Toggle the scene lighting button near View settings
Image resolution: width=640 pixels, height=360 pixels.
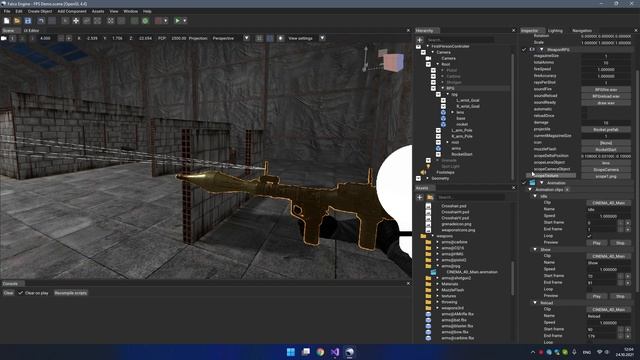[x=280, y=38]
